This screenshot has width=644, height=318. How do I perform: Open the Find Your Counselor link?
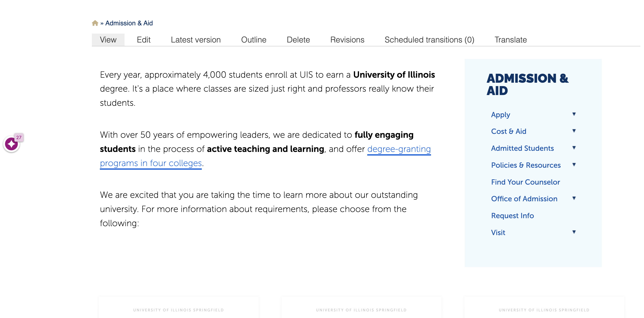[525, 182]
